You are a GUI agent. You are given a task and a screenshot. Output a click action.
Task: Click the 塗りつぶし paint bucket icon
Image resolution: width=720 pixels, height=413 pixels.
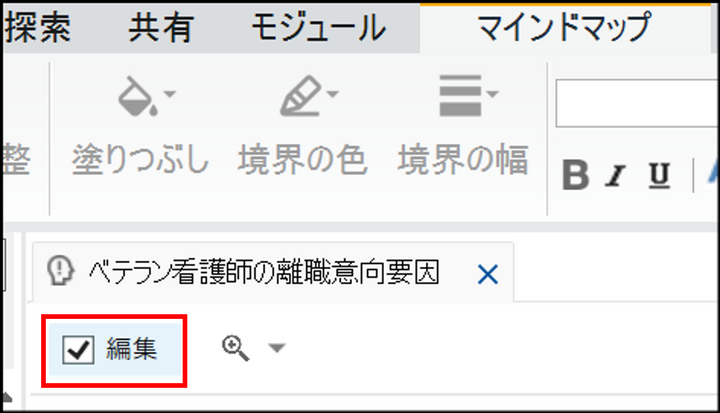(x=138, y=96)
